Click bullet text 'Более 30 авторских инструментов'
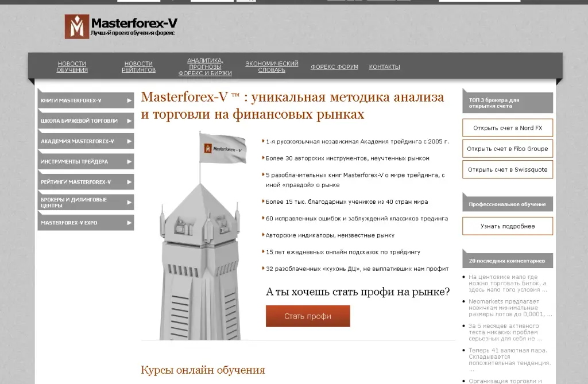The width and height of the screenshot is (588, 384). point(347,158)
